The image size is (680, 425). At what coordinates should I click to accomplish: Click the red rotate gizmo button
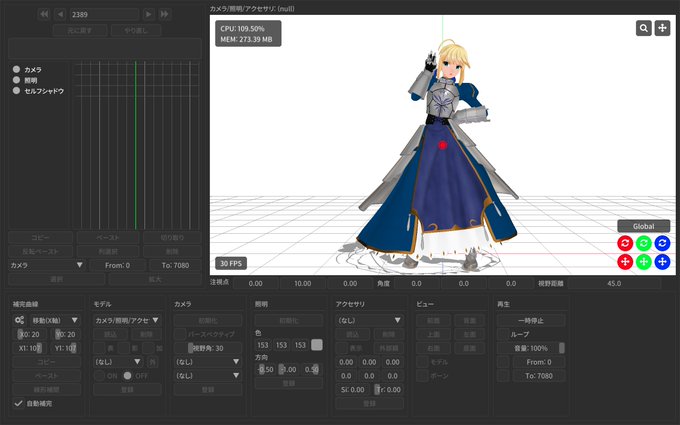click(x=625, y=243)
